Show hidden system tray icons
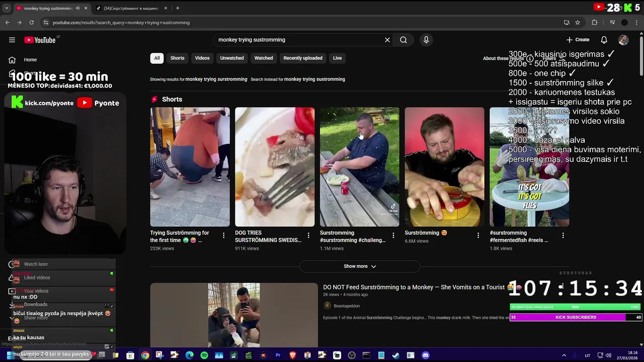644x362 pixels. 564,355
